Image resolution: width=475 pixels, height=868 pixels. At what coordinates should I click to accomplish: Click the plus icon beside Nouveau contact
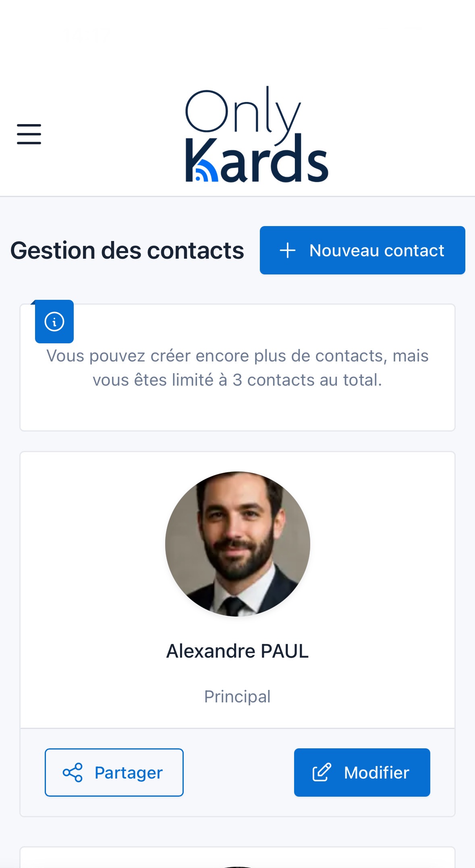[x=288, y=250]
